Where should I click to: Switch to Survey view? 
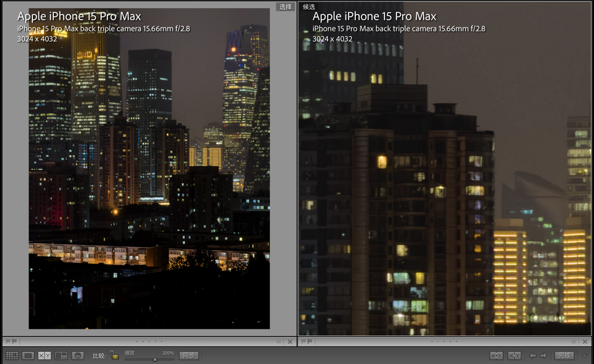[x=61, y=356]
